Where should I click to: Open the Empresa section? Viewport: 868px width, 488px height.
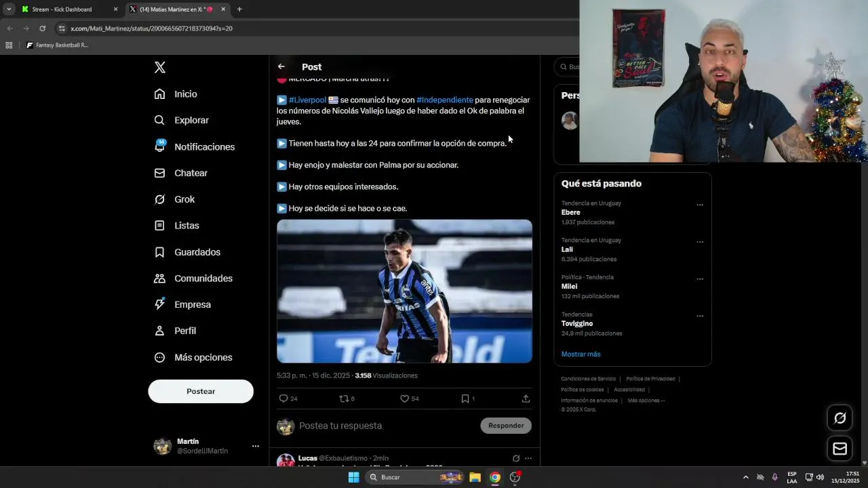point(183,304)
